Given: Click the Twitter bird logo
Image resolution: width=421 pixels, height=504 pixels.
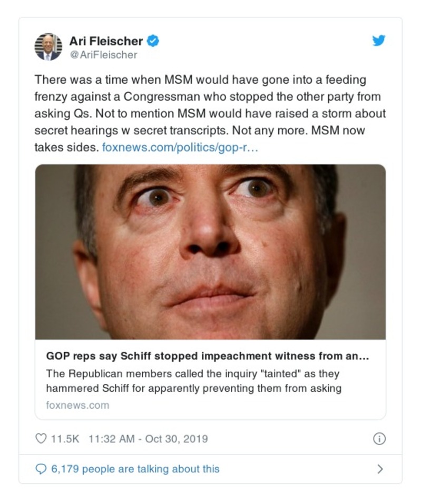Looking at the screenshot, I should [x=378, y=41].
